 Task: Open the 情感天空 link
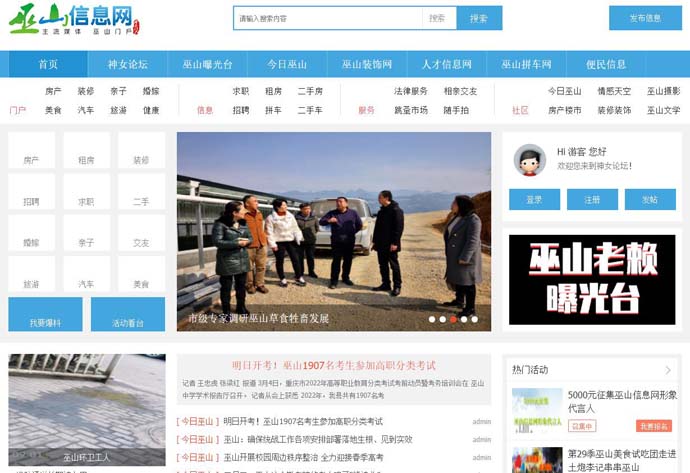coord(614,91)
